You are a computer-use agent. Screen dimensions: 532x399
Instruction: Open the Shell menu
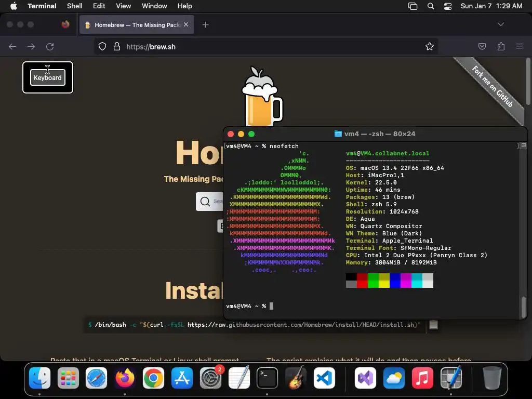75,6
